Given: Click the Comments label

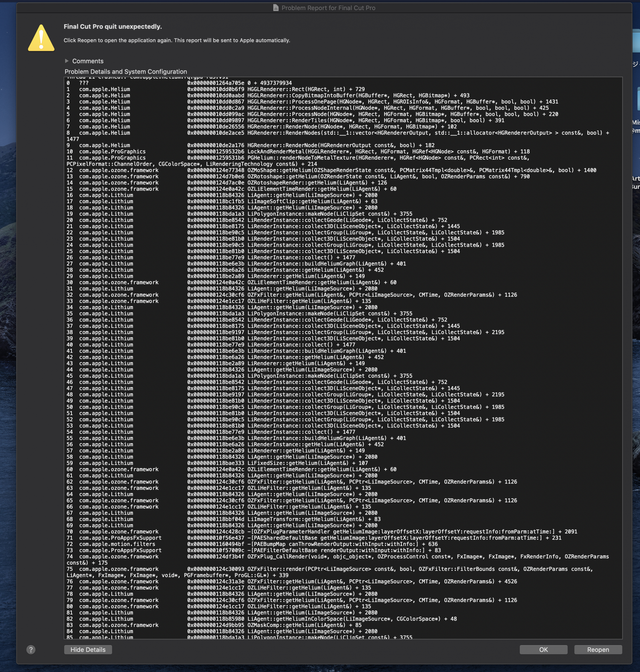Looking at the screenshot, I should 88,61.
